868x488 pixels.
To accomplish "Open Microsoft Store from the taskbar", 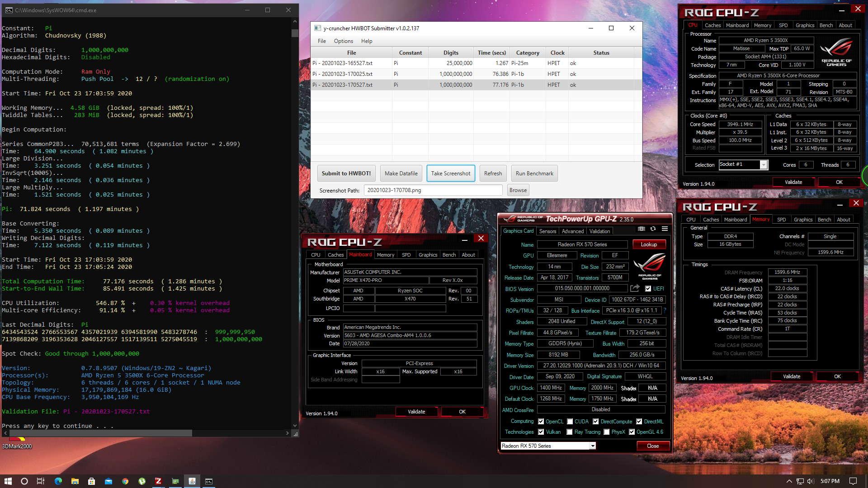I will [92, 481].
